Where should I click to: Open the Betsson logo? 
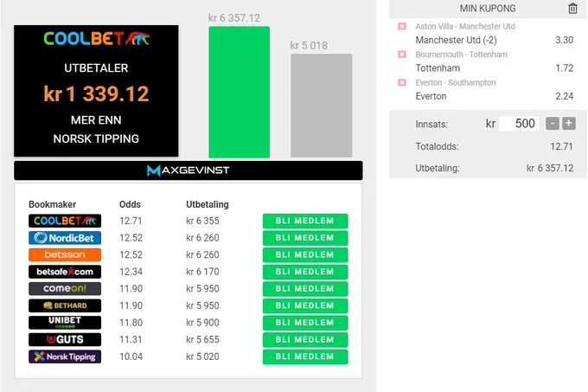65,254
